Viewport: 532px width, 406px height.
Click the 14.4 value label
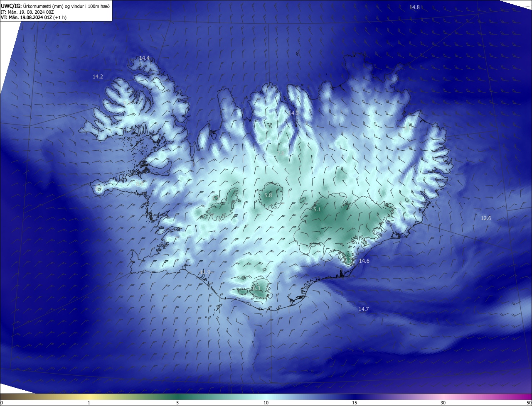point(144,58)
